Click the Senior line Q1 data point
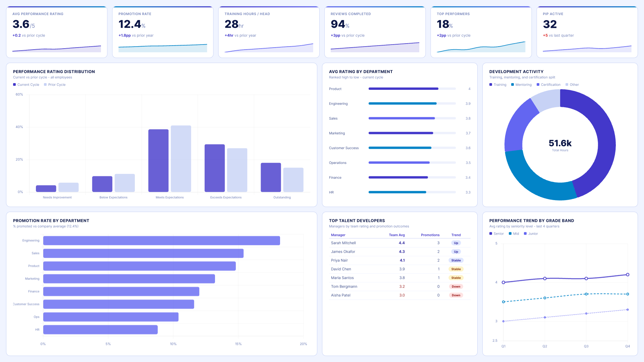The width and height of the screenshot is (644, 362). [x=503, y=283]
